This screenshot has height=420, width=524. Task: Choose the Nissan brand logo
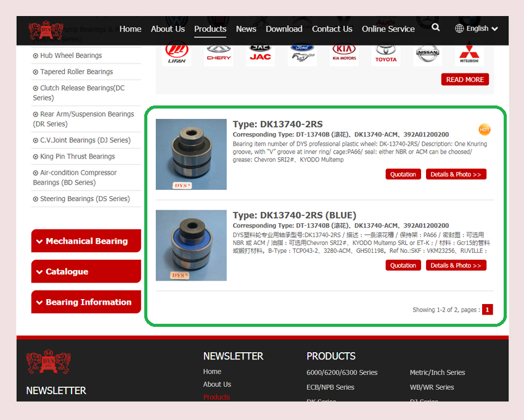428,53
